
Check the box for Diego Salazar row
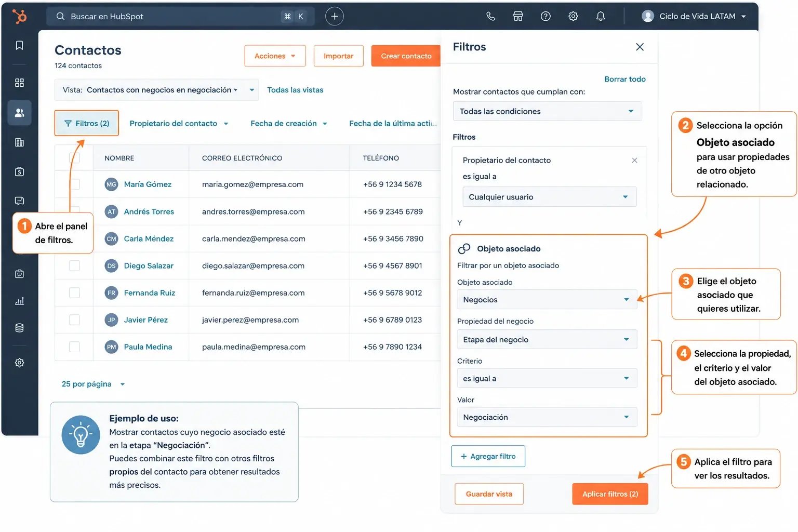(74, 265)
